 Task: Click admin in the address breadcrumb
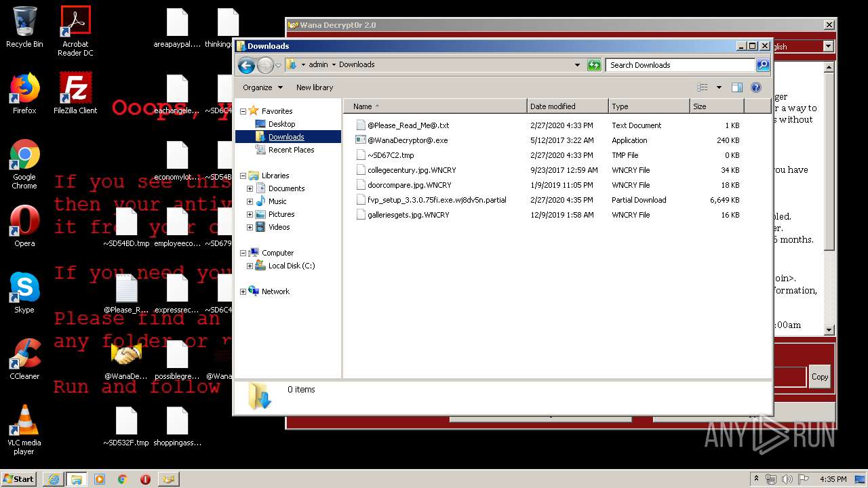click(x=318, y=65)
